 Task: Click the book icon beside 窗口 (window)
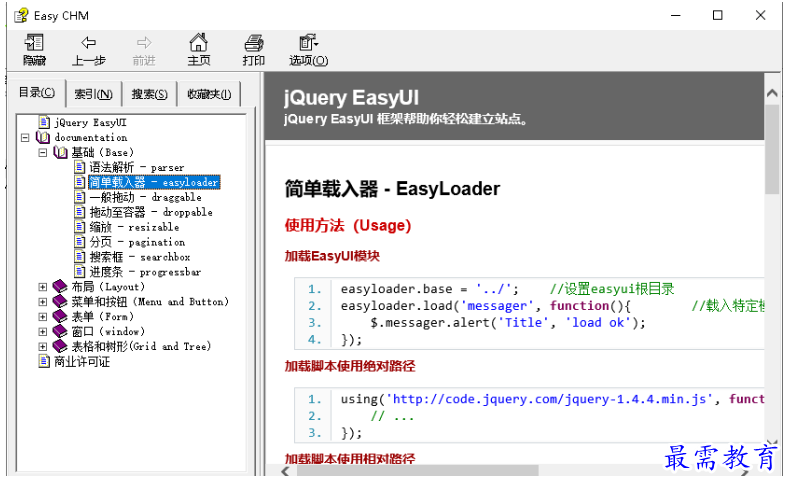click(x=60, y=331)
